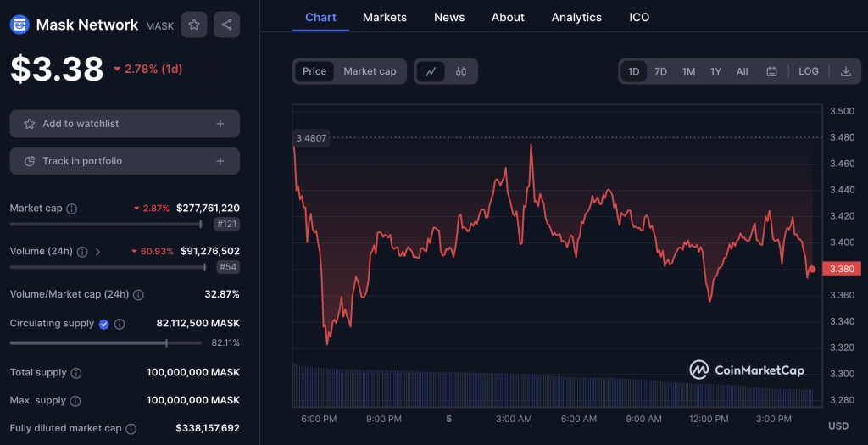
Task: Open the Analytics tab
Action: 576,17
